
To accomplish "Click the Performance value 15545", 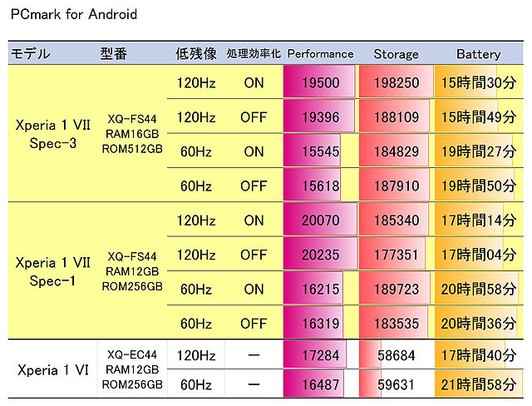I will point(321,151).
